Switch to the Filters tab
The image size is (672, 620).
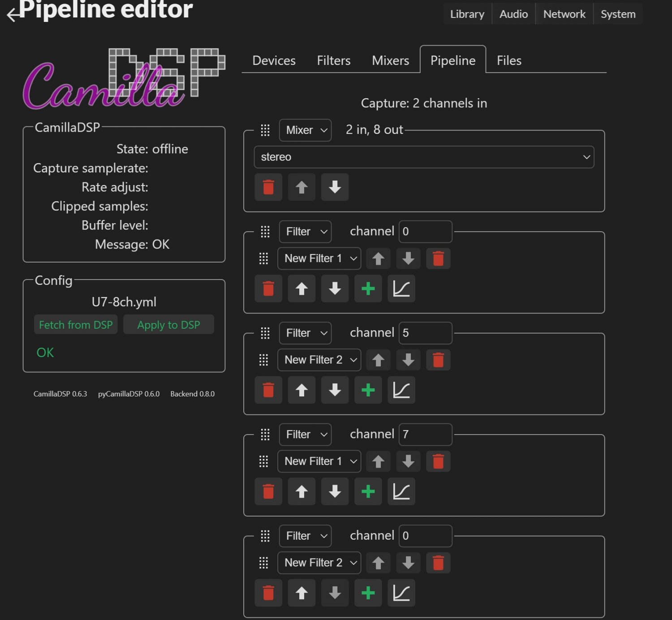(334, 60)
